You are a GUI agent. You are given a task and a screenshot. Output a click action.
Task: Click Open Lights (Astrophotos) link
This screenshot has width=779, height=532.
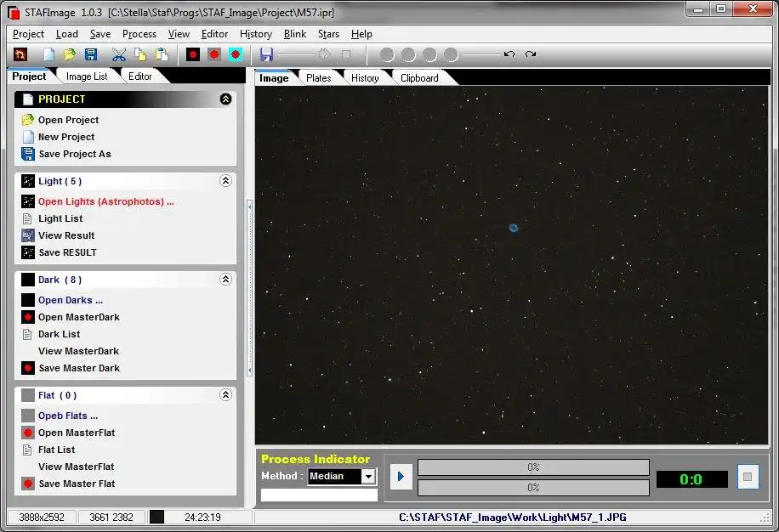[105, 201]
